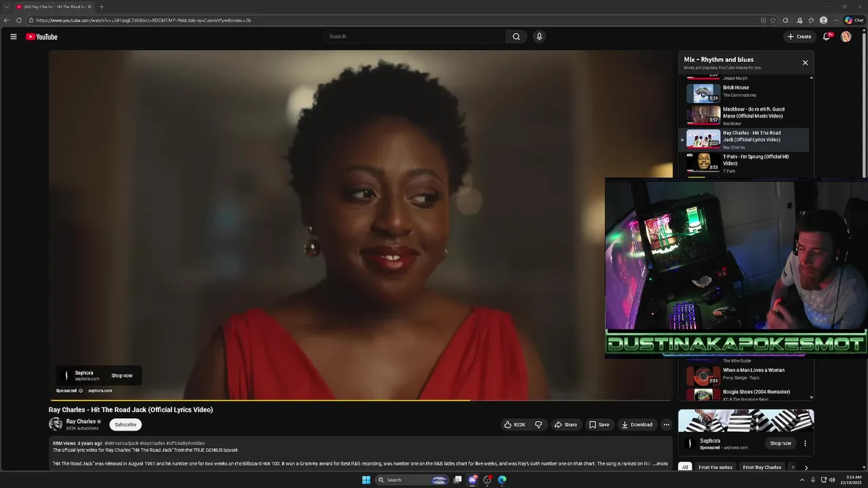Open the sidebar Sephora ad options menu

pyautogui.click(x=805, y=443)
